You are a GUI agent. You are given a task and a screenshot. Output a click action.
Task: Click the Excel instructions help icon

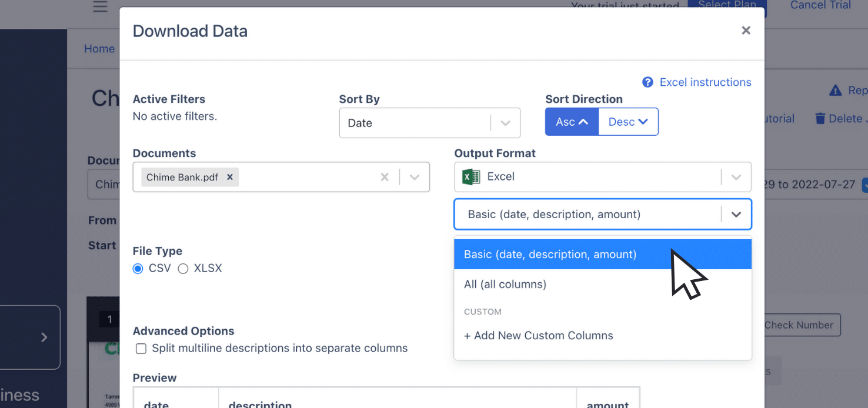tap(647, 82)
